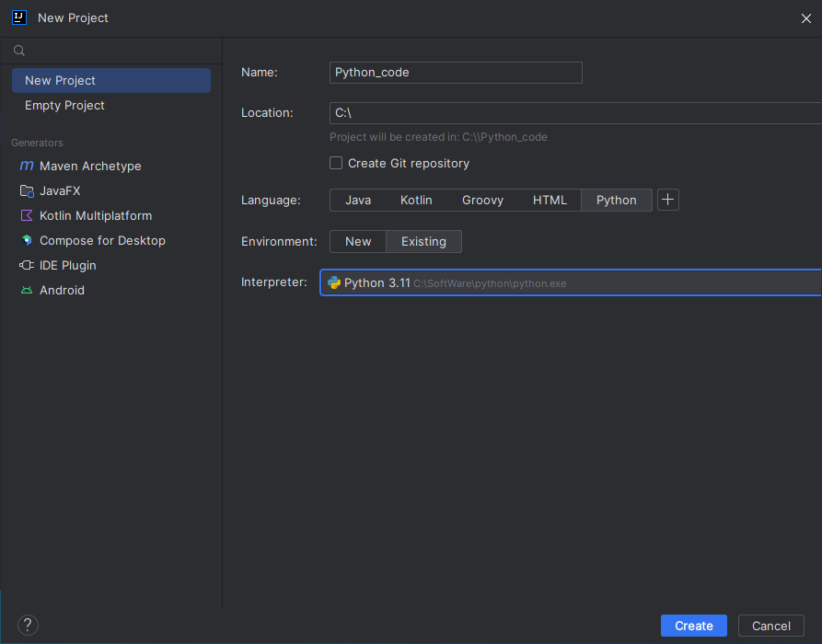Enable the Create Git repository checkbox

(x=337, y=163)
